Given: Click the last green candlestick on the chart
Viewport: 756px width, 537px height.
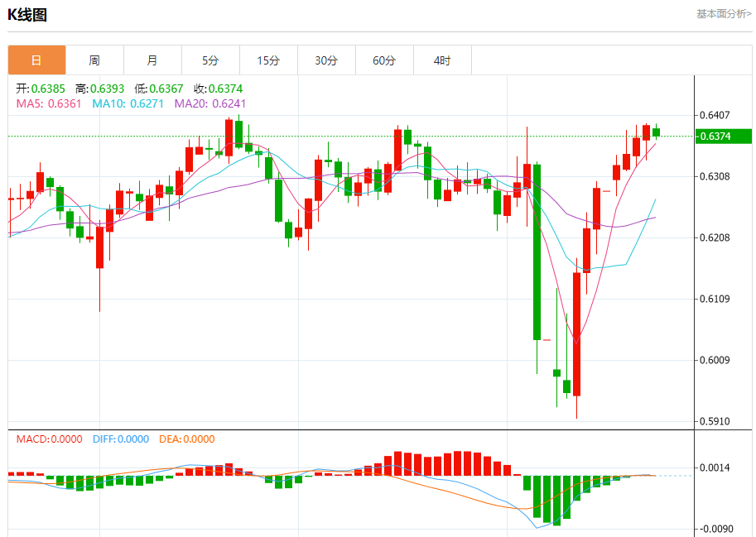Looking at the screenshot, I should click(656, 132).
